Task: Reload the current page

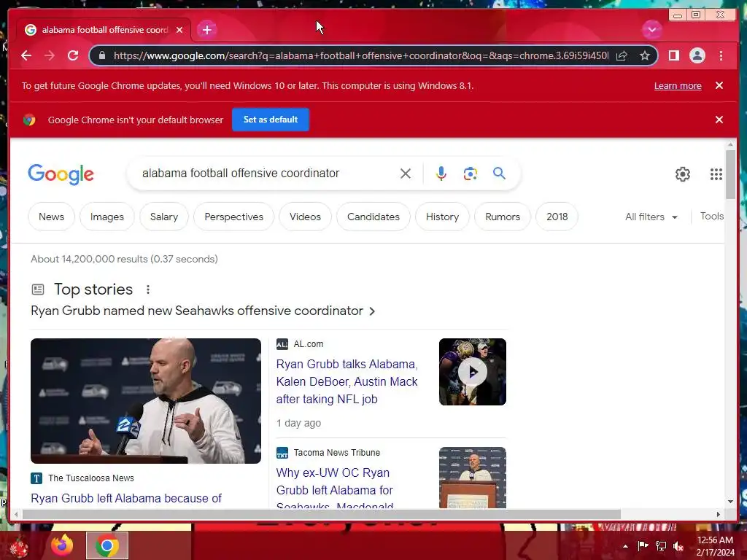Action: [x=73, y=55]
